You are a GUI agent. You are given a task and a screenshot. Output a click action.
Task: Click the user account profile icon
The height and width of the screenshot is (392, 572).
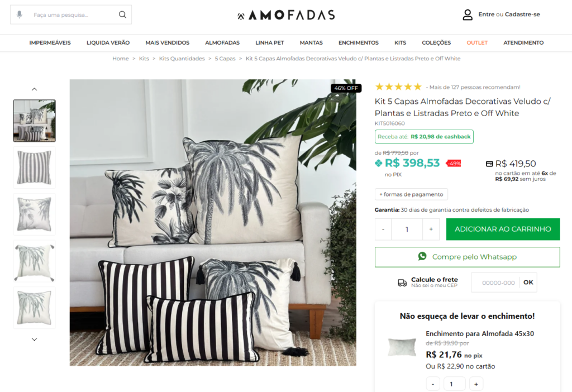tap(468, 15)
